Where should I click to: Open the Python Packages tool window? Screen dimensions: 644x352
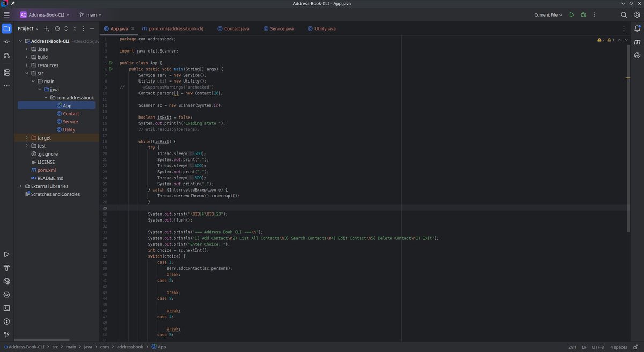(637, 55)
